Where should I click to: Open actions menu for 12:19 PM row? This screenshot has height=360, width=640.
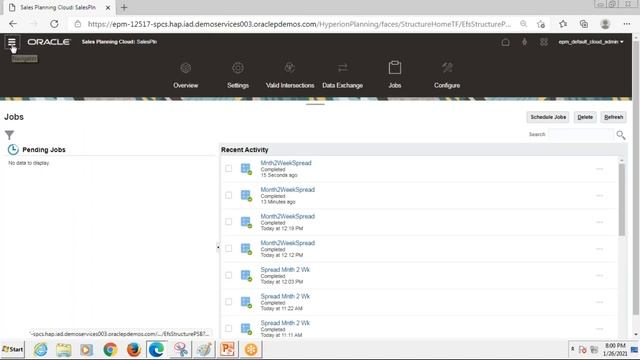pos(599,222)
